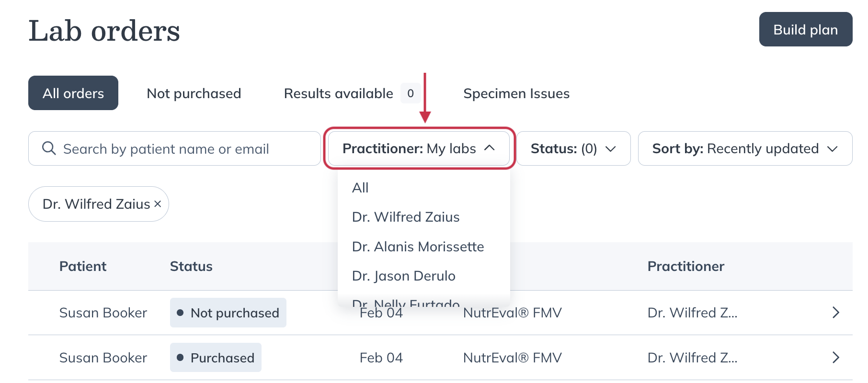
Task: Open the Status filter dropdown
Action: [x=573, y=148]
